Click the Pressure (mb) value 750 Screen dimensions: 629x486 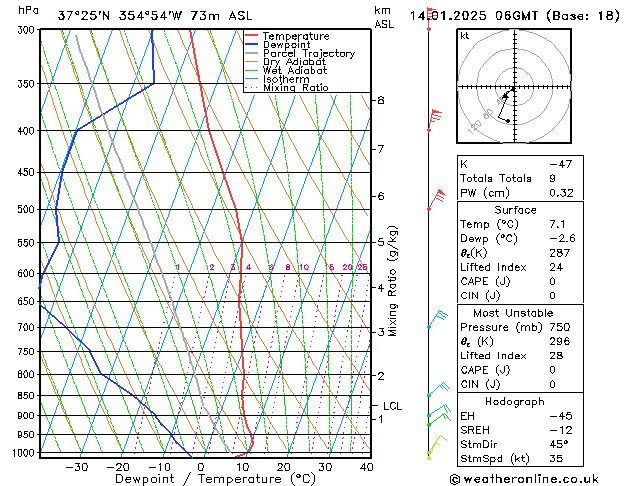tap(560, 327)
